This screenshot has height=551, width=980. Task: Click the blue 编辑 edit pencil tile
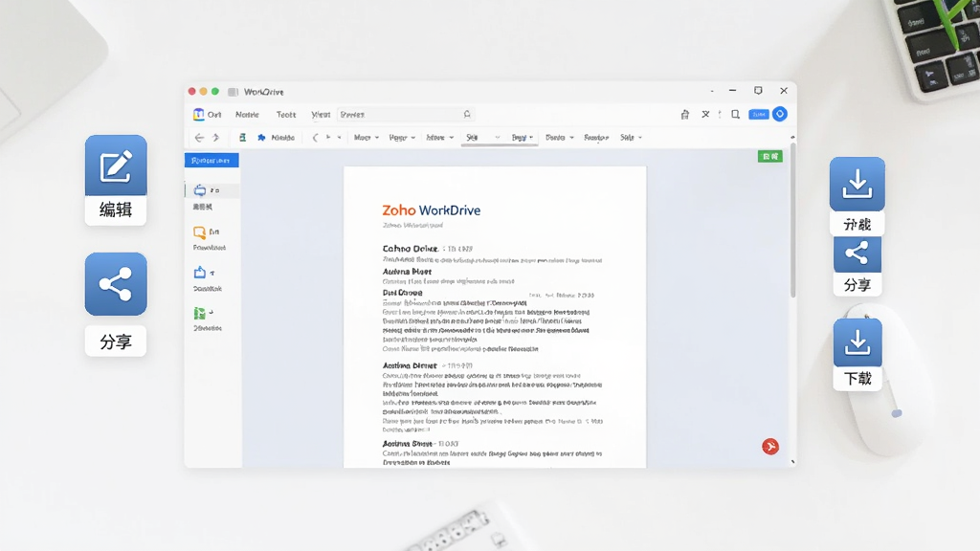[116, 165]
